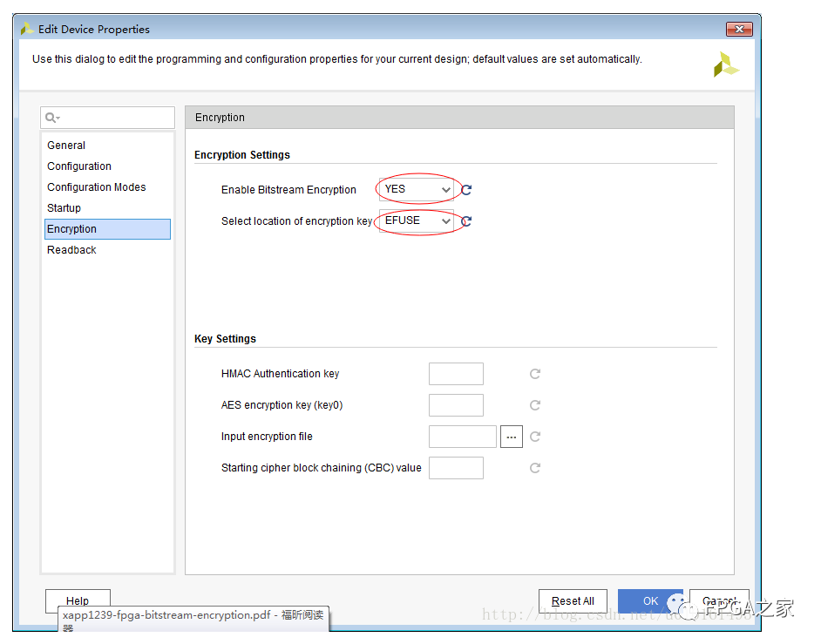
Task: Click the xapp1239 PDF taskbar tooltip
Action: click(x=193, y=619)
